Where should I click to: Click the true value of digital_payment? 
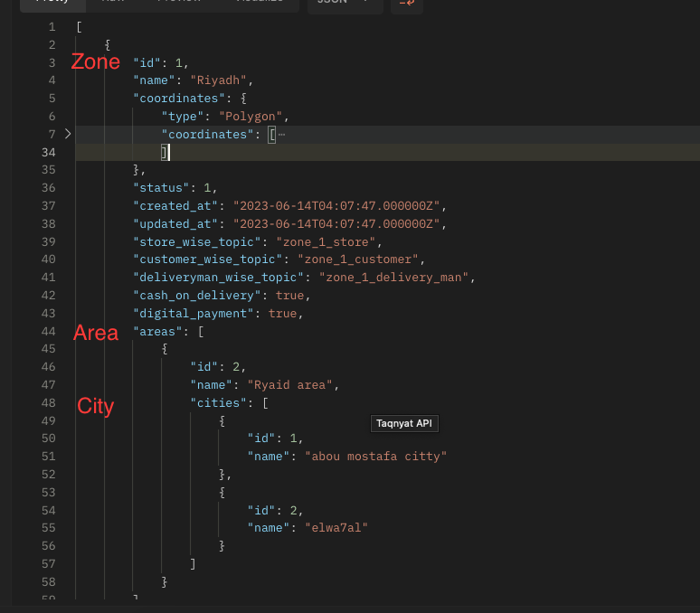click(x=283, y=313)
